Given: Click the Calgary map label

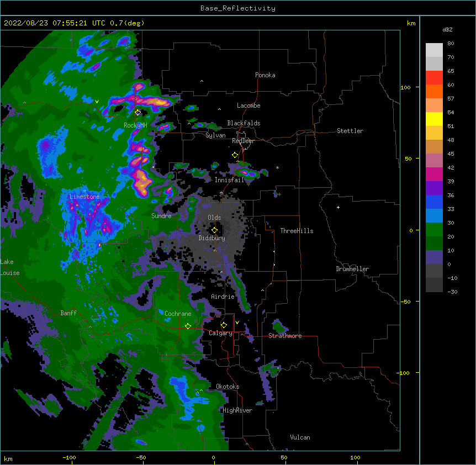Looking at the screenshot, I should (221, 333).
